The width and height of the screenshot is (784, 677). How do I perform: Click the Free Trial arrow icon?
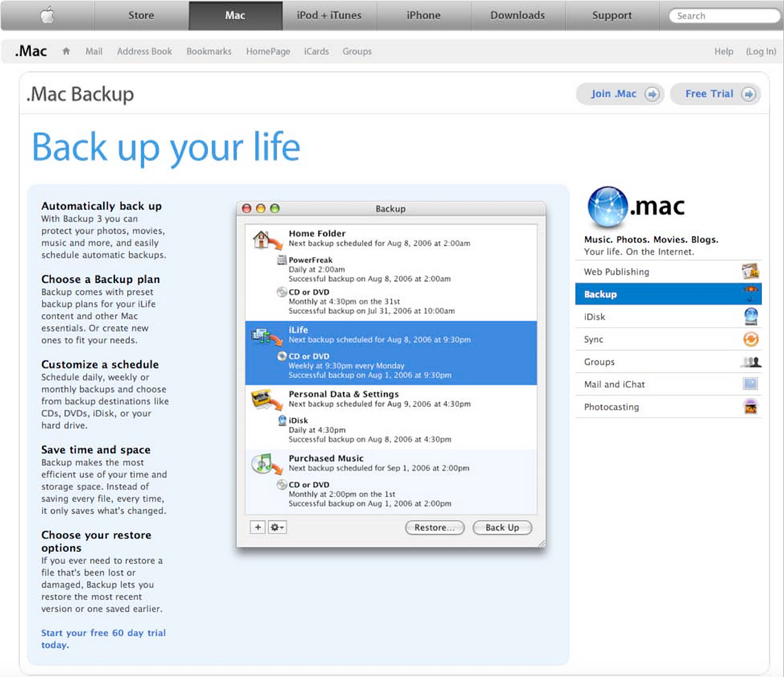748,94
